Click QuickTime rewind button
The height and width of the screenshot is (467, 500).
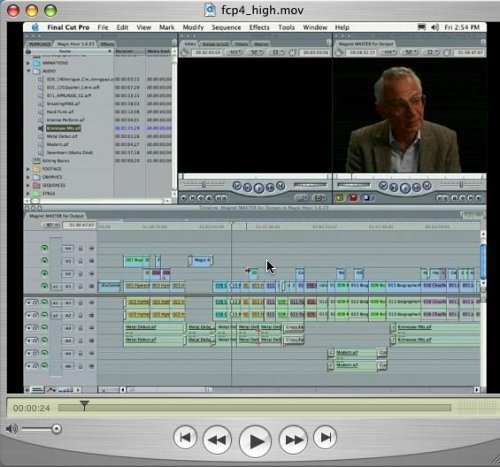click(x=217, y=440)
